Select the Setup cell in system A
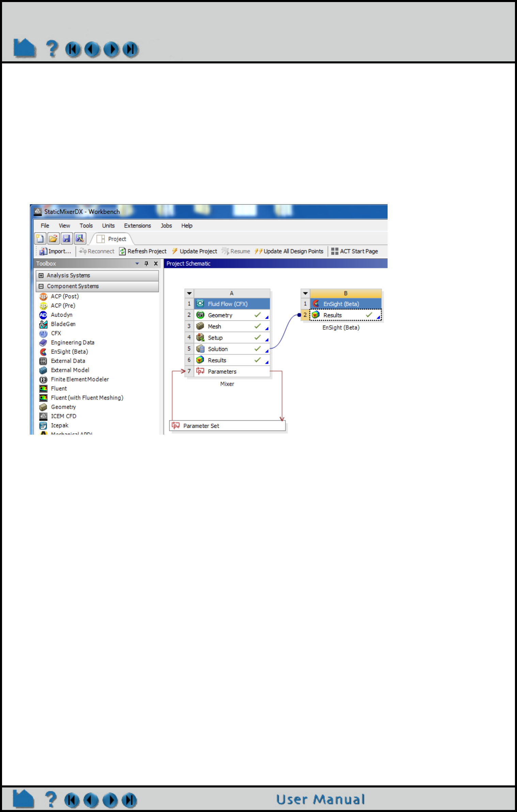This screenshot has width=517, height=812. (232, 337)
